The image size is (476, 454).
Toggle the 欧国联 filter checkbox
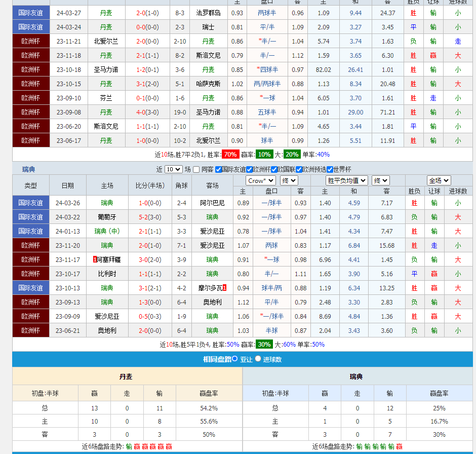coord(274,170)
